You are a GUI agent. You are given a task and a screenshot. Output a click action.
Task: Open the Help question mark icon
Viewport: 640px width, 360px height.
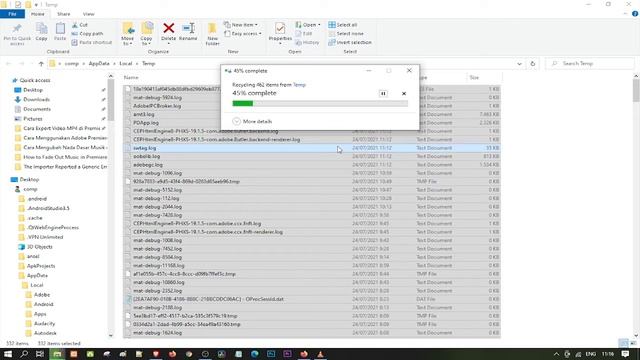click(635, 14)
